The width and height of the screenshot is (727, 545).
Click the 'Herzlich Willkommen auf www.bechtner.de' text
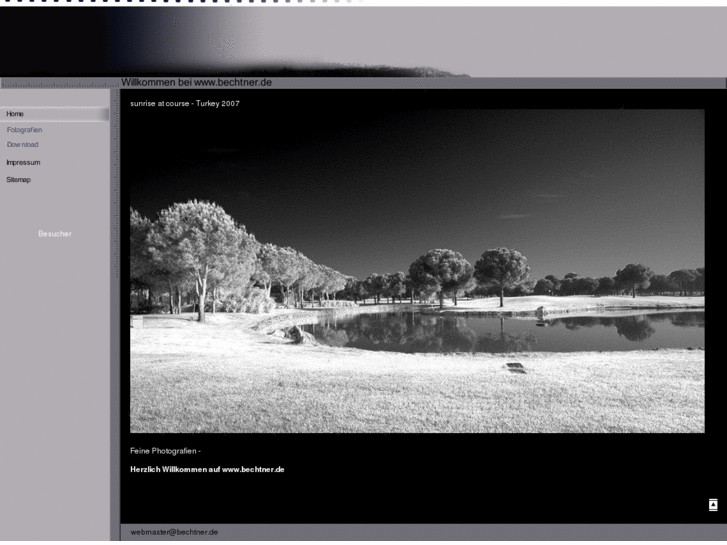point(207,469)
